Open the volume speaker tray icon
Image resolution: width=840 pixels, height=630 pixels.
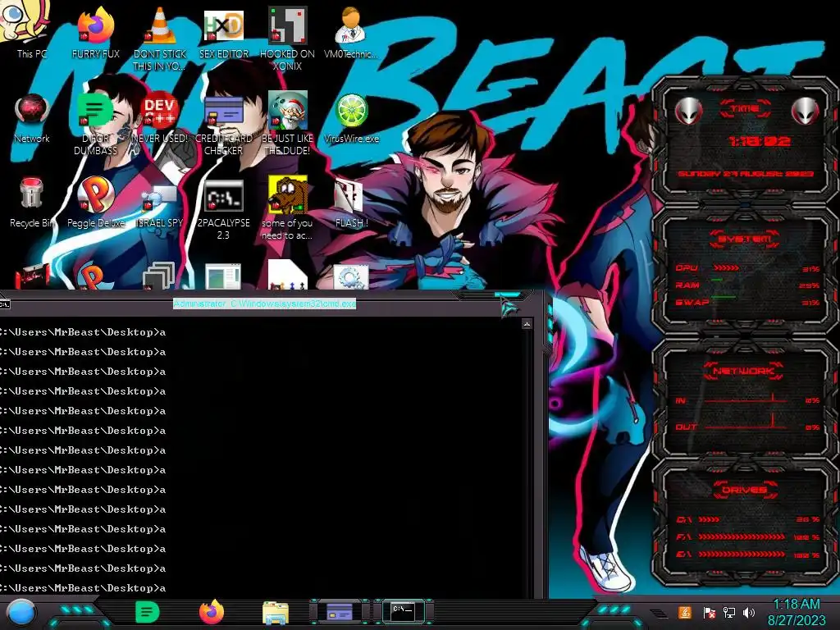click(749, 612)
